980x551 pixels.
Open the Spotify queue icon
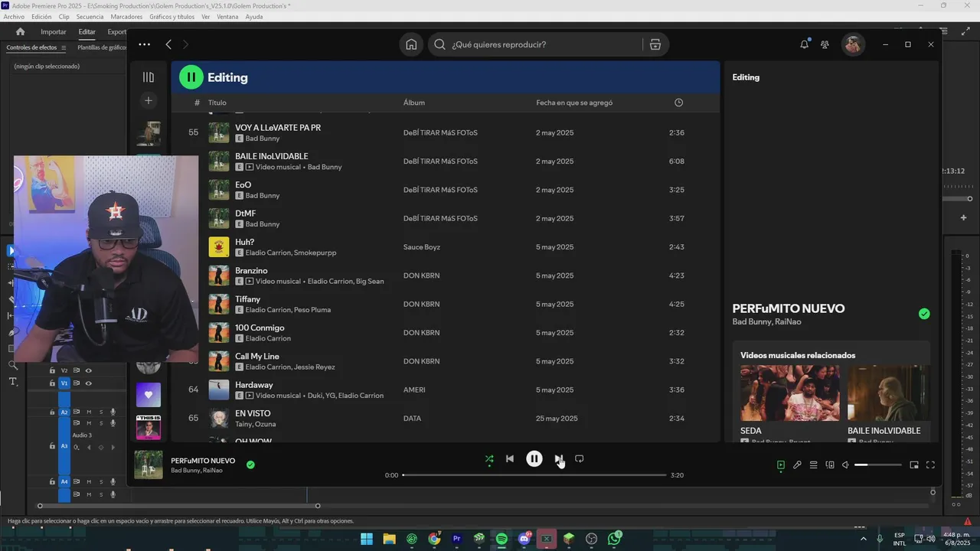tap(813, 465)
